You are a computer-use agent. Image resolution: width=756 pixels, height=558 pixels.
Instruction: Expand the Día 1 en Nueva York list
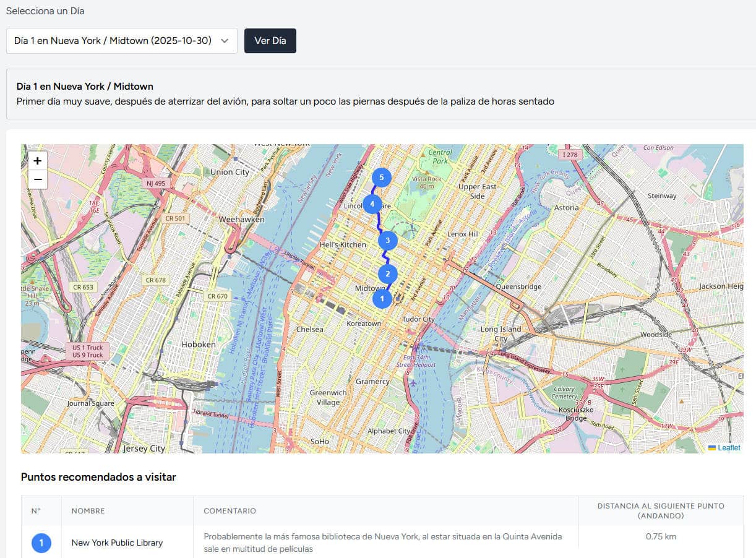click(x=121, y=40)
